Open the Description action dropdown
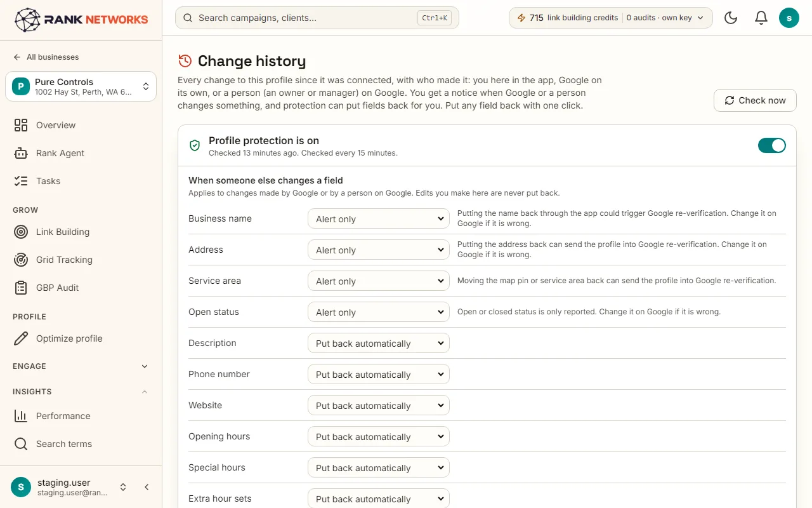The image size is (812, 508). click(x=379, y=343)
